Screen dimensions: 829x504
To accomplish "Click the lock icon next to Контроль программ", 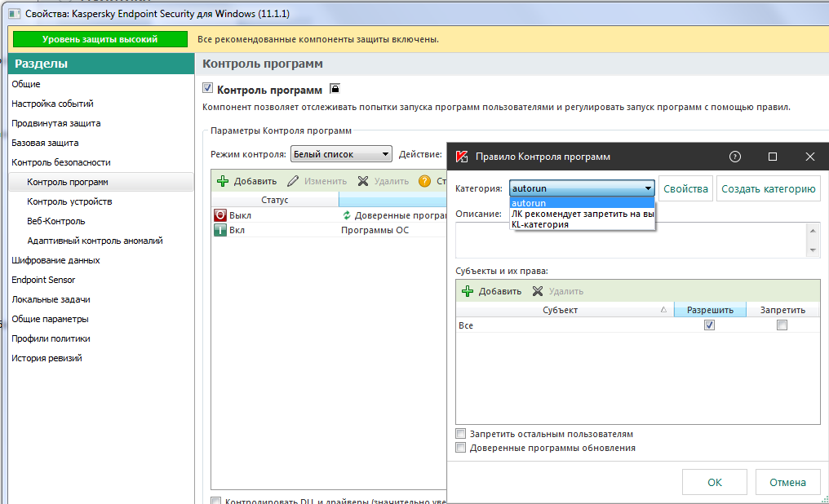I will 334,89.
